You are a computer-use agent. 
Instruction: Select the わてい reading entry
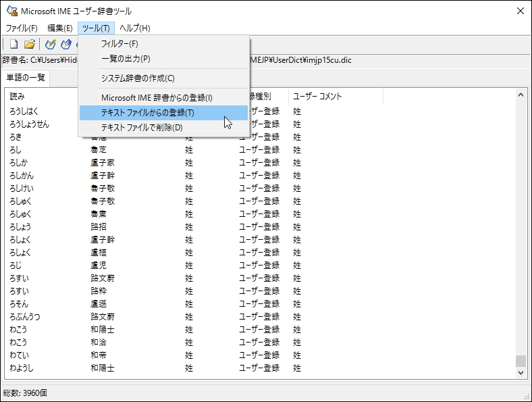pos(19,355)
